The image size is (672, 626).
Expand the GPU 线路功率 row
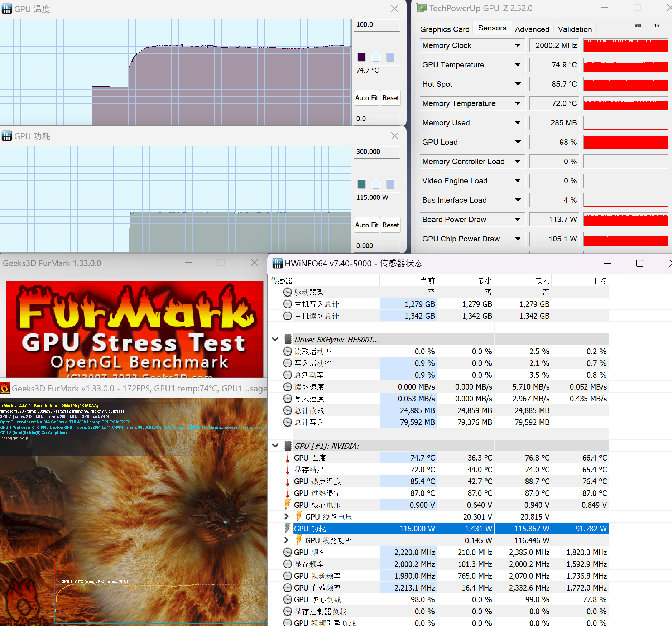click(x=286, y=540)
